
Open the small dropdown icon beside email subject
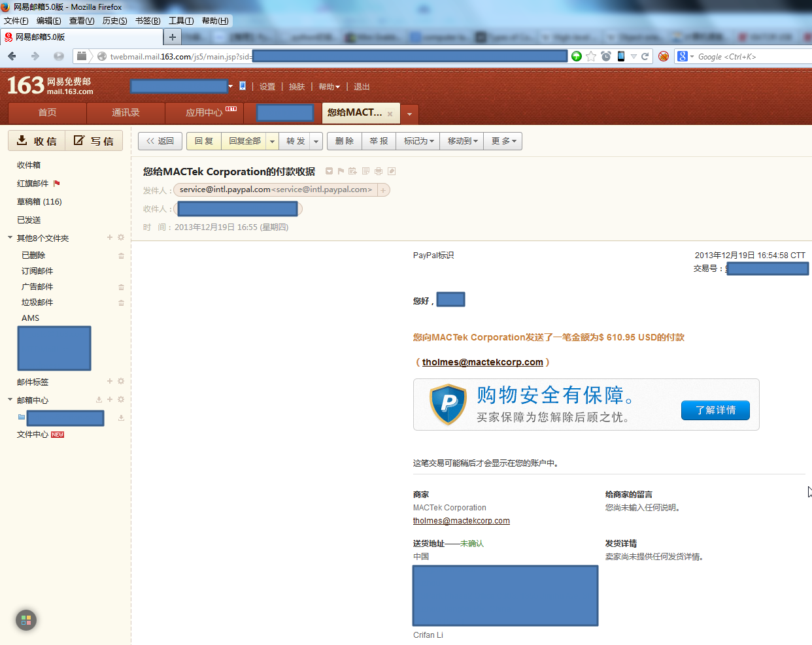click(329, 171)
